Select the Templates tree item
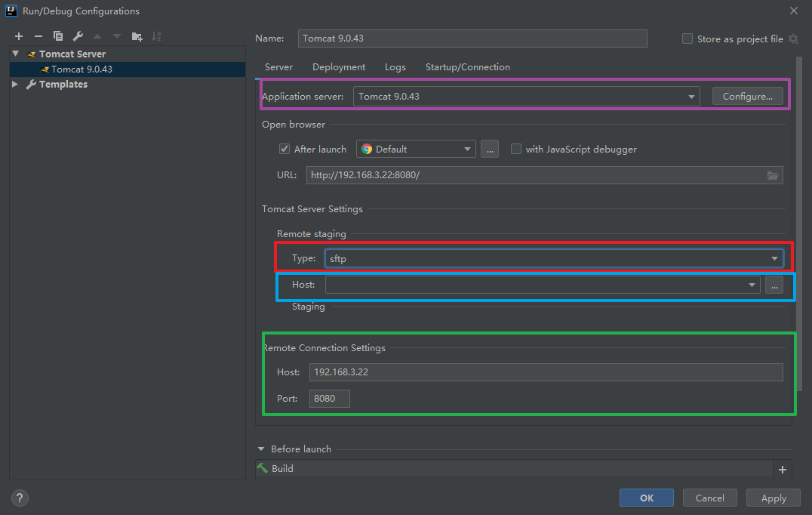Image resolution: width=812 pixels, height=515 pixels. pos(63,84)
